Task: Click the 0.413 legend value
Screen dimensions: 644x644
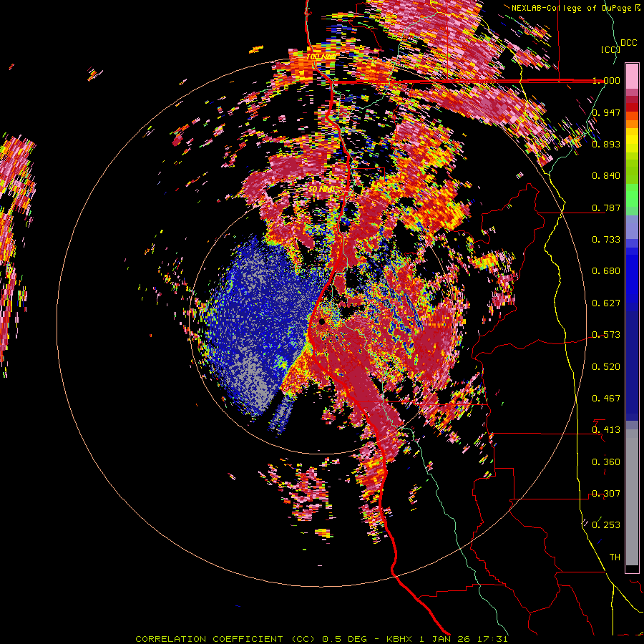Action: pos(606,430)
